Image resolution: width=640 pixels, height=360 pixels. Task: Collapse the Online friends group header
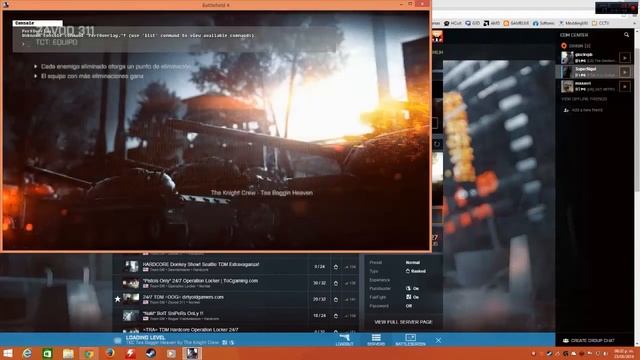[x=576, y=46]
